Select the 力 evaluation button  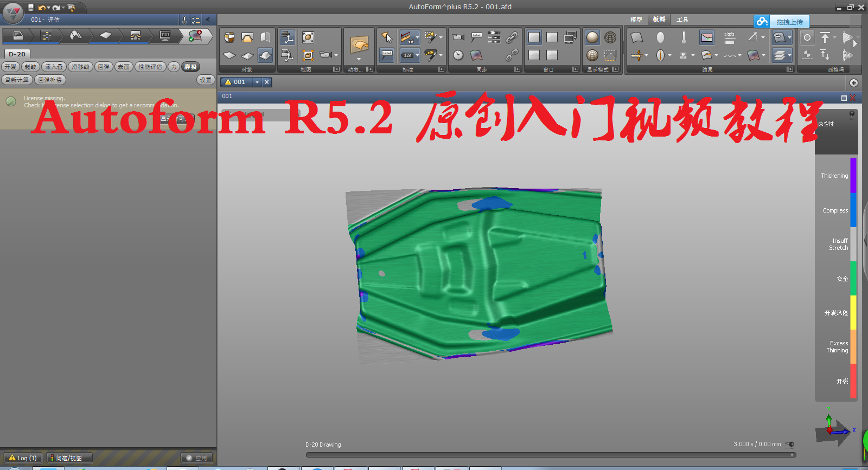coord(174,67)
